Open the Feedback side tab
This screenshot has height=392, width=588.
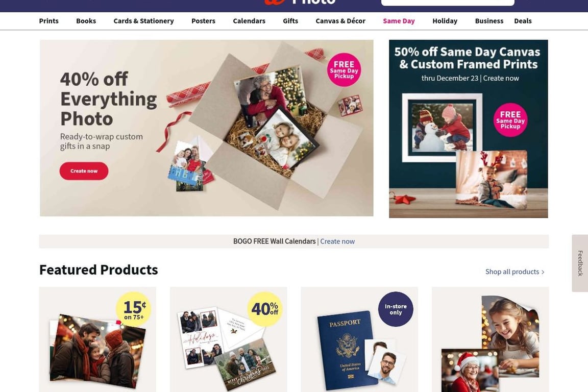580,263
